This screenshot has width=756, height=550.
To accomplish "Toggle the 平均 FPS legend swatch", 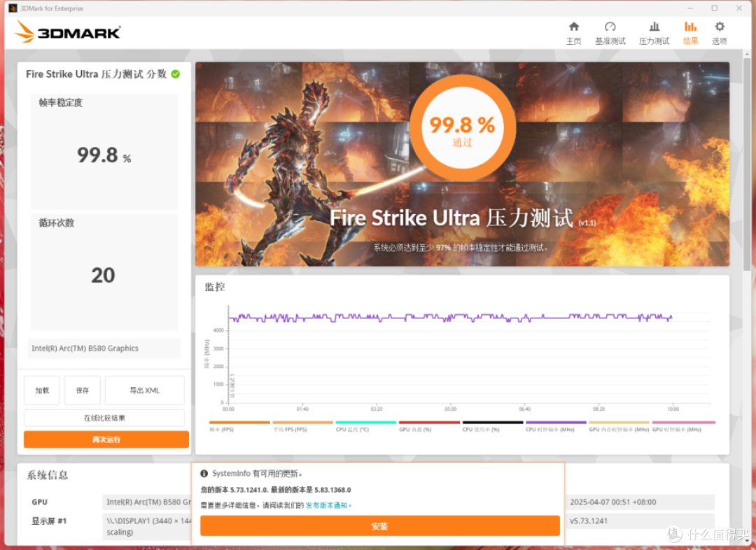I will (303, 422).
